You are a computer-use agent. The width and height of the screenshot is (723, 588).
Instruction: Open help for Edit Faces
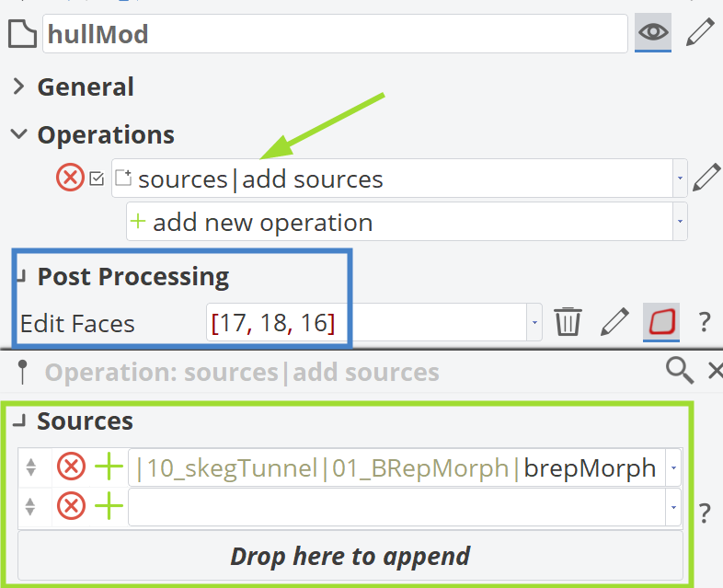(x=704, y=321)
